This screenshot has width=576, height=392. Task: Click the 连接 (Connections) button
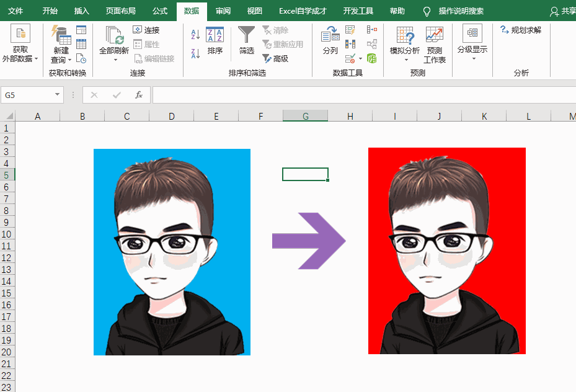click(146, 30)
